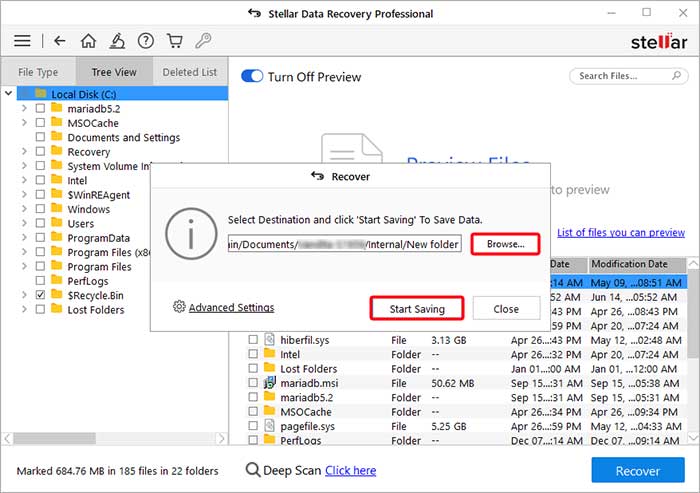Open the hamburger menu
This screenshot has height=493, width=700.
click(x=22, y=41)
